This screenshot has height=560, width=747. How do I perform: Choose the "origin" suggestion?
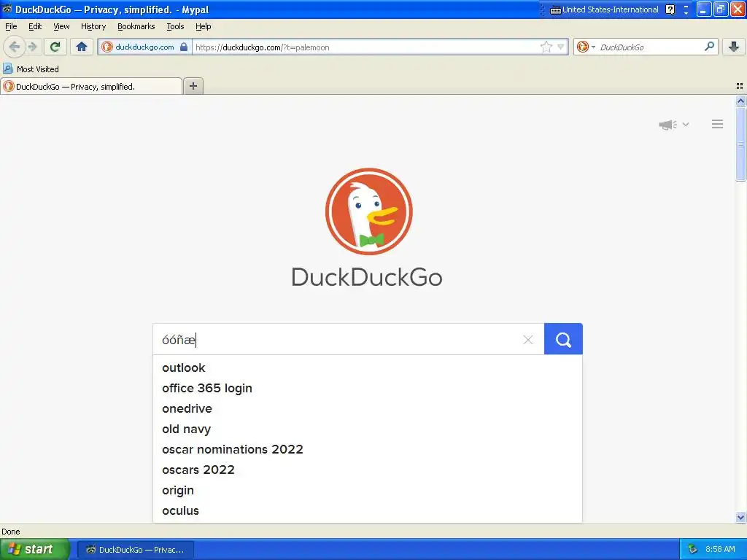coord(368,491)
